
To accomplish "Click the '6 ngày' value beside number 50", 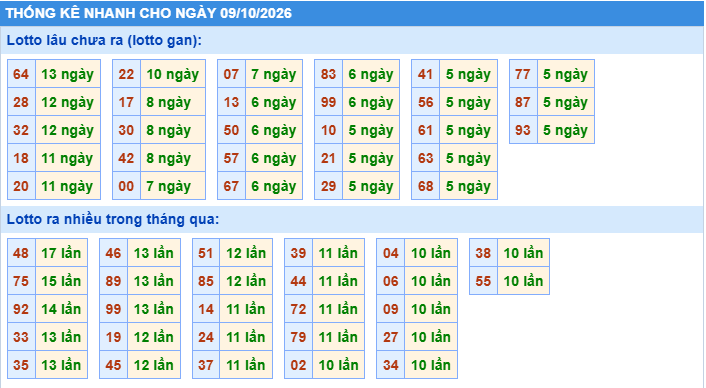I will tap(274, 130).
